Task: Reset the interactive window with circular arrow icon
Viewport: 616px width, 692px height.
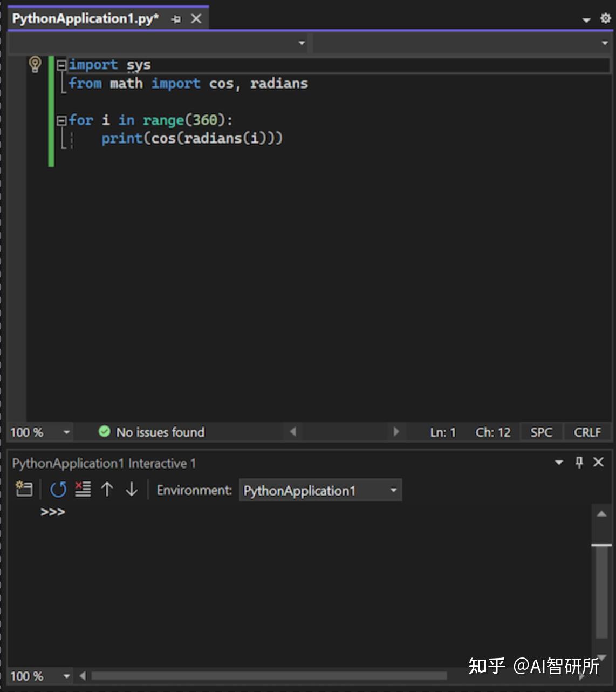Action: point(58,490)
